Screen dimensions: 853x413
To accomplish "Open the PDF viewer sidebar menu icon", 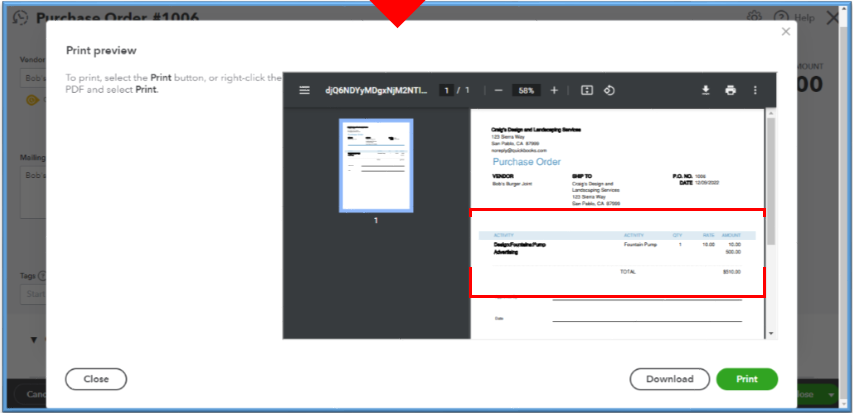I will pos(305,90).
